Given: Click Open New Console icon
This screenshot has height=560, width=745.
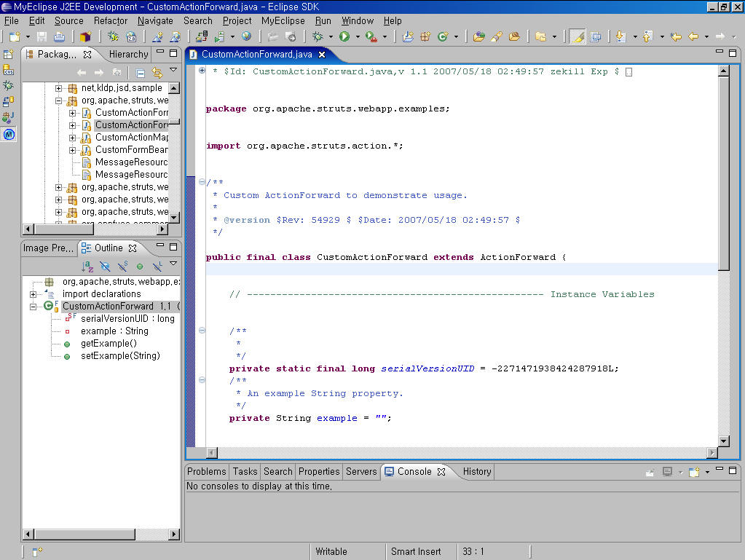Looking at the screenshot, I should [x=694, y=472].
